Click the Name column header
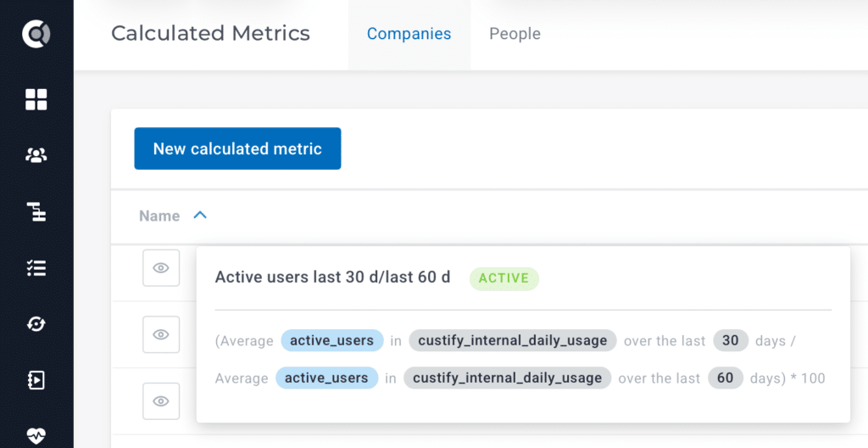The height and width of the screenshot is (448, 868). click(159, 216)
